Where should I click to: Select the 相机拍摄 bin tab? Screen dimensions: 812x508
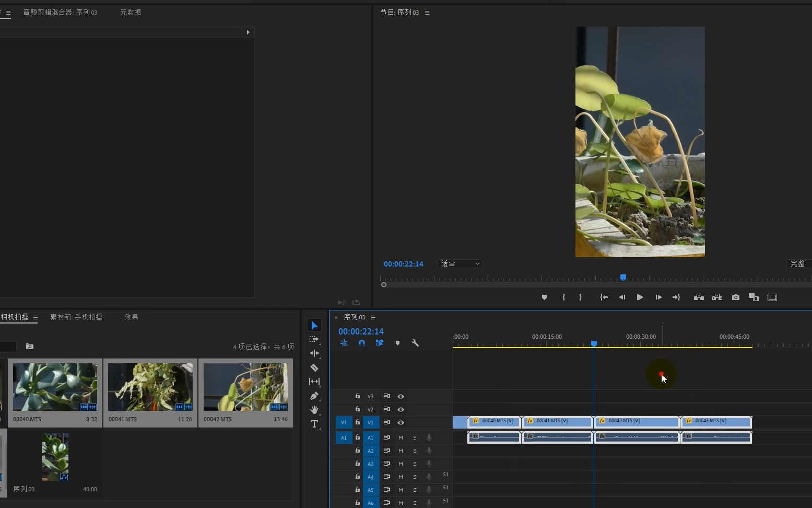tap(15, 317)
